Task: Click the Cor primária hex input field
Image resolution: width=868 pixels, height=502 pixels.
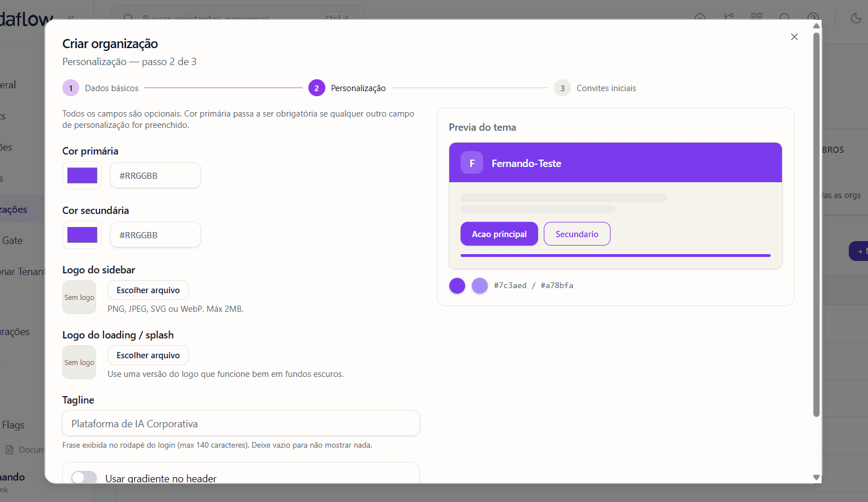Action: tap(156, 175)
